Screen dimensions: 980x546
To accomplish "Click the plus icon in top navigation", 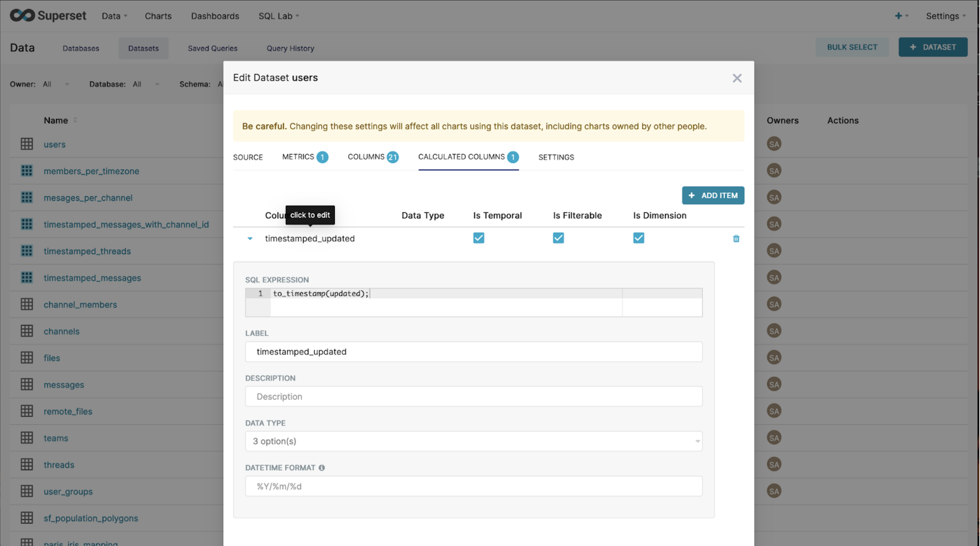I will pos(898,16).
